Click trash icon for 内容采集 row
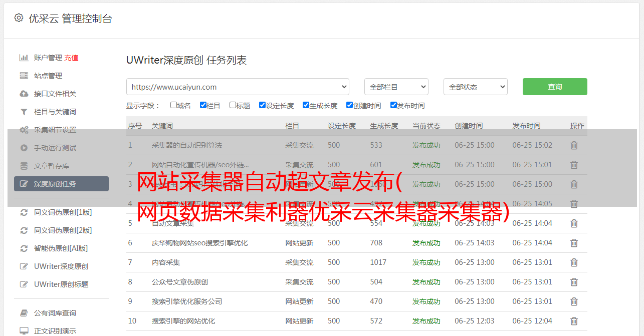Image resolution: width=644 pixels, height=336 pixels. (x=574, y=262)
